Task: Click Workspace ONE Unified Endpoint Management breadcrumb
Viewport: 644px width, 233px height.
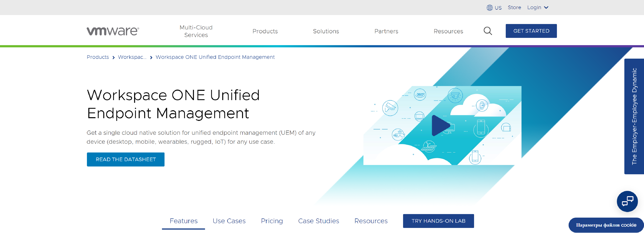Action: click(215, 57)
